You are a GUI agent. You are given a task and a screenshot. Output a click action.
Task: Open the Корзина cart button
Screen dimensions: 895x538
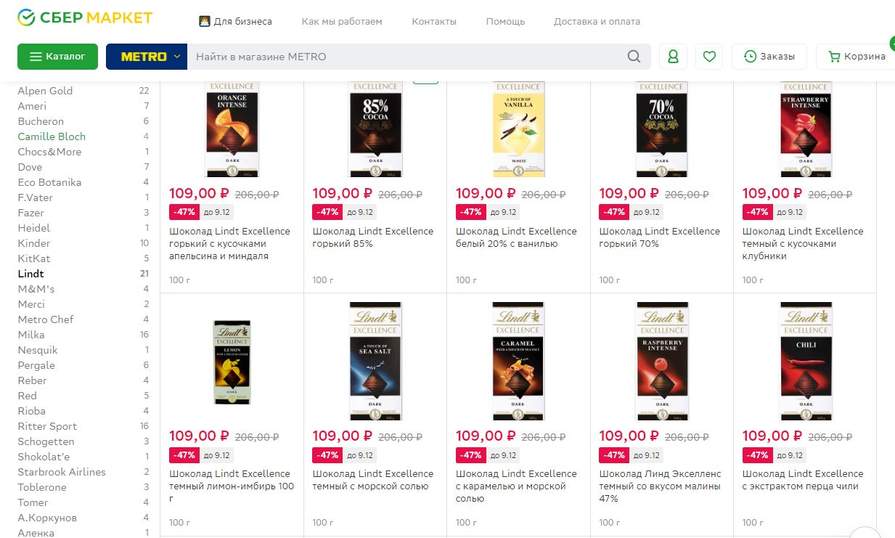[x=856, y=56]
